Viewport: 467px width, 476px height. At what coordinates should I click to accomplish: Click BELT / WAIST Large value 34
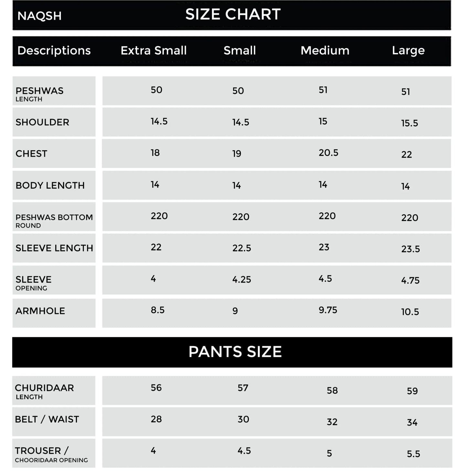pos(412,422)
